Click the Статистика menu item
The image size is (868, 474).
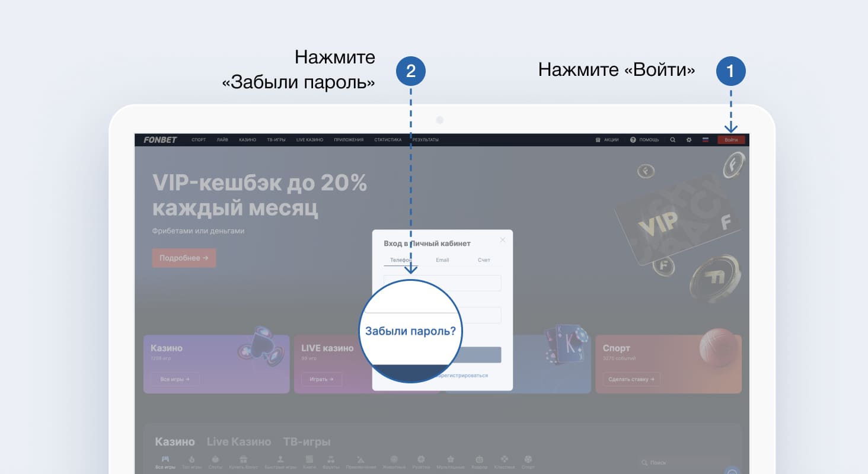coord(388,140)
